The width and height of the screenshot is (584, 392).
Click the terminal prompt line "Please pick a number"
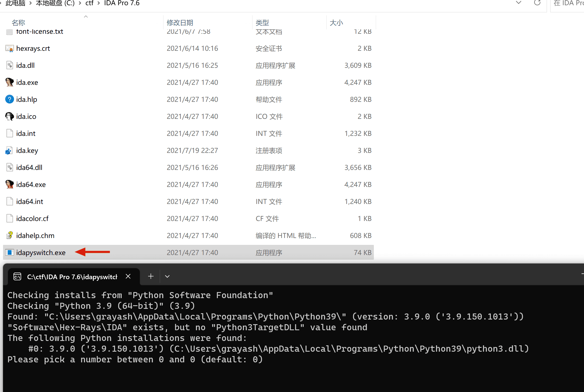[x=135, y=360]
